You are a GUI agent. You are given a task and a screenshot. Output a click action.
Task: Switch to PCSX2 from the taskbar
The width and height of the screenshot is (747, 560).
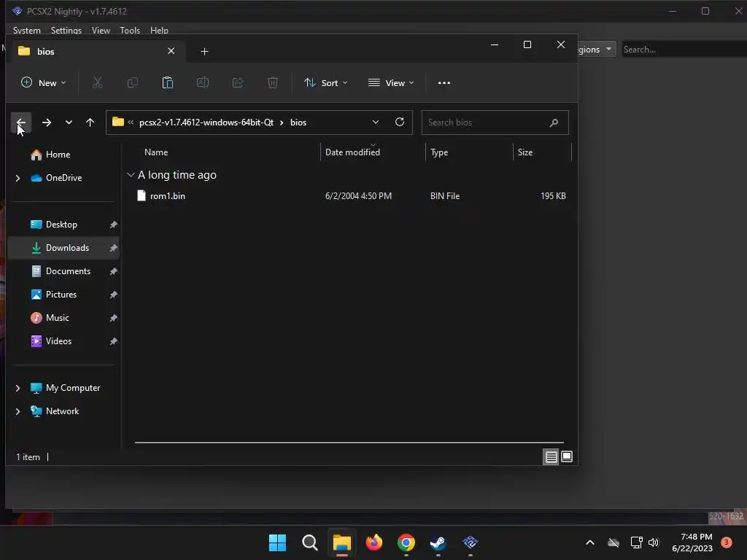tap(471, 542)
